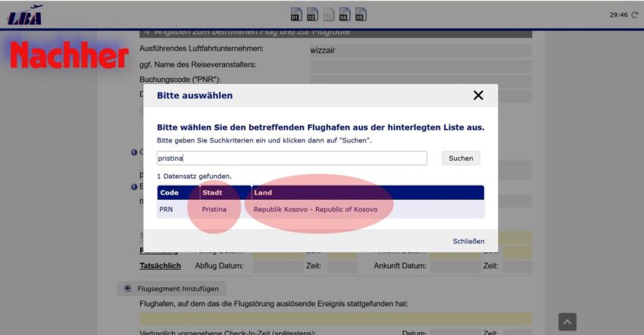Click the plus icon for Flugsegment hinzufügen

point(128,288)
